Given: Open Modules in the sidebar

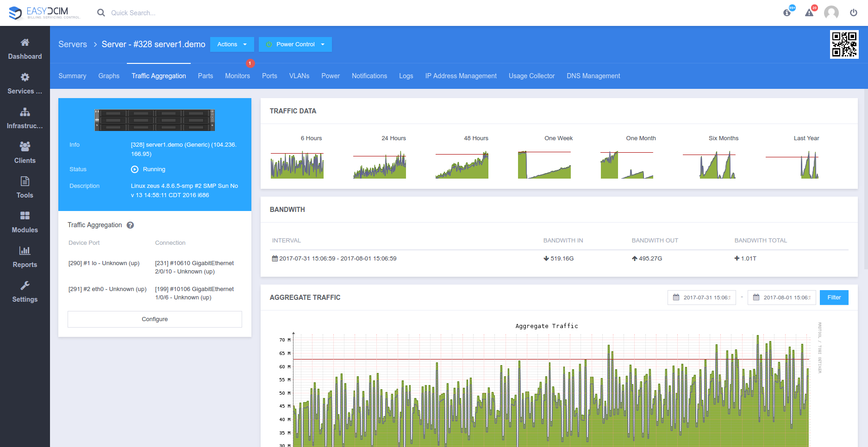Looking at the screenshot, I should (25, 223).
